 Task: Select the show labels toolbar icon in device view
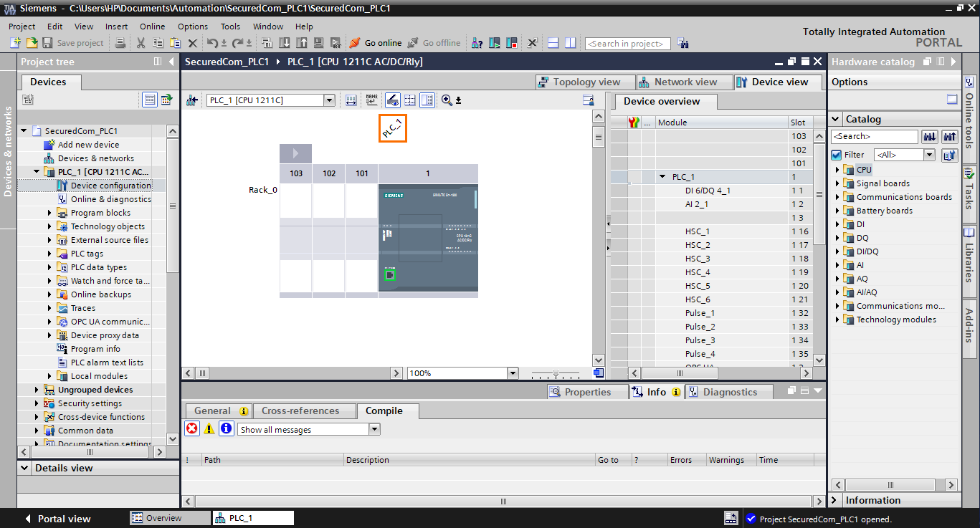(x=371, y=100)
